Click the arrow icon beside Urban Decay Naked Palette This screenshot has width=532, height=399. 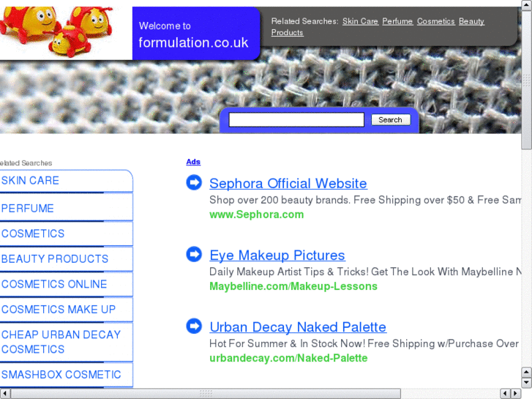194,326
